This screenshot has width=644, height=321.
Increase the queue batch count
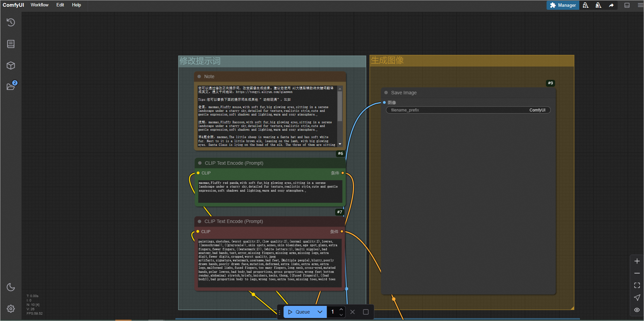click(x=341, y=309)
